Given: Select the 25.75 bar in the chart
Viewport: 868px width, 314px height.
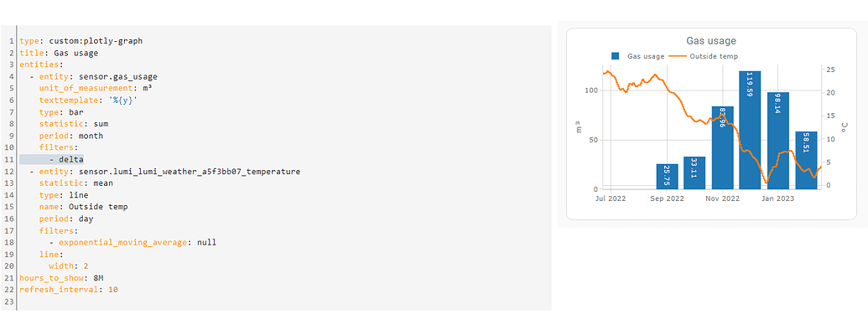Looking at the screenshot, I should coord(667,177).
